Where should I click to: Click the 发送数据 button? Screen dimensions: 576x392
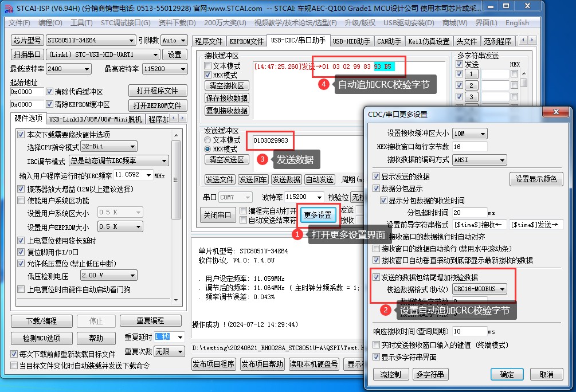286,179
